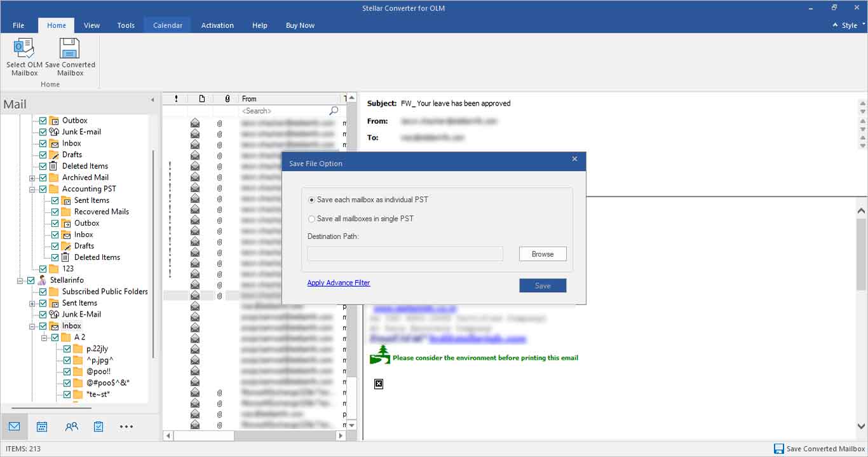
Task: Click the Stellarinfo mailbox user icon
Action: pyautogui.click(x=43, y=280)
